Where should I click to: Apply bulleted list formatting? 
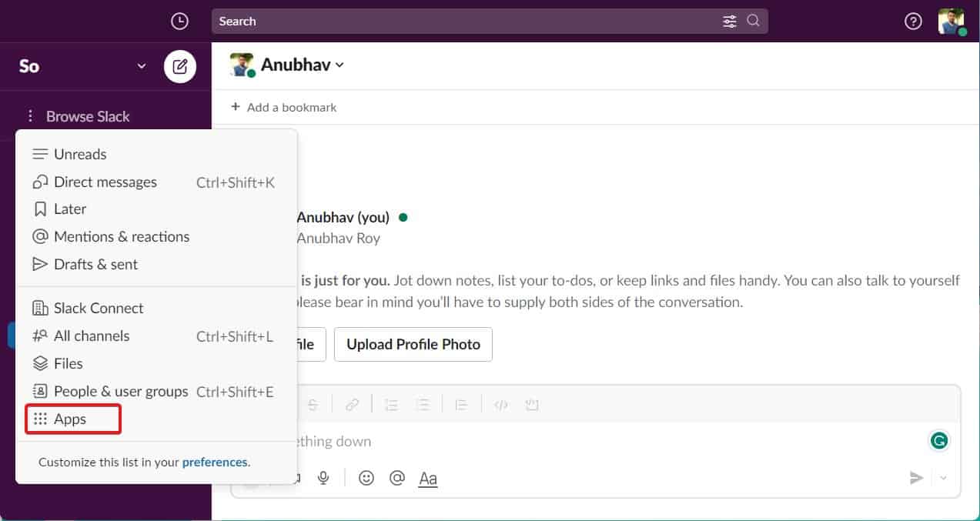pos(422,405)
